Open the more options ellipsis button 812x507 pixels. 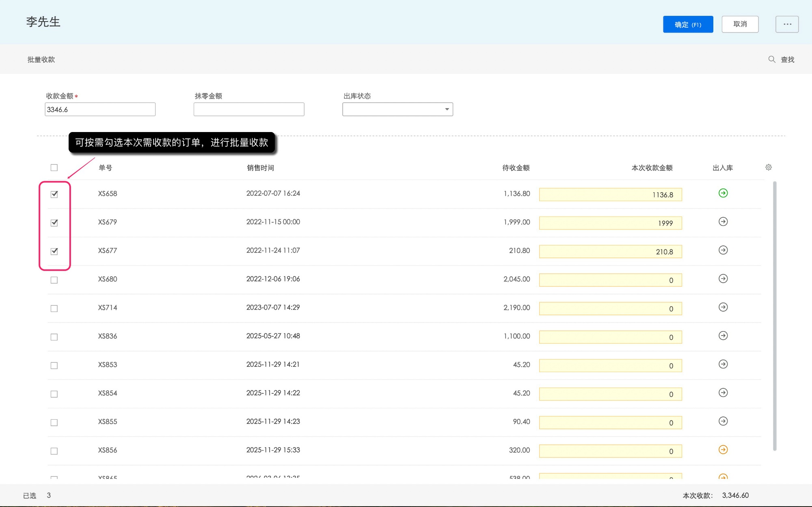click(787, 24)
